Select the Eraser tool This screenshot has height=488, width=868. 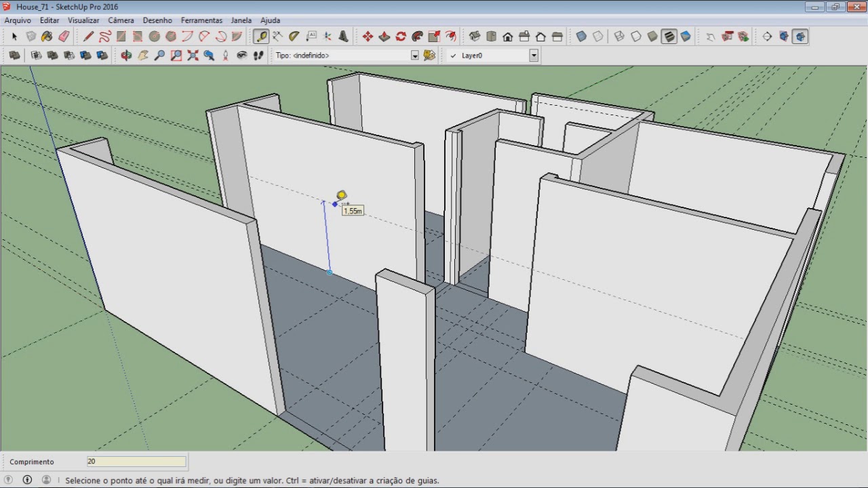pyautogui.click(x=64, y=37)
